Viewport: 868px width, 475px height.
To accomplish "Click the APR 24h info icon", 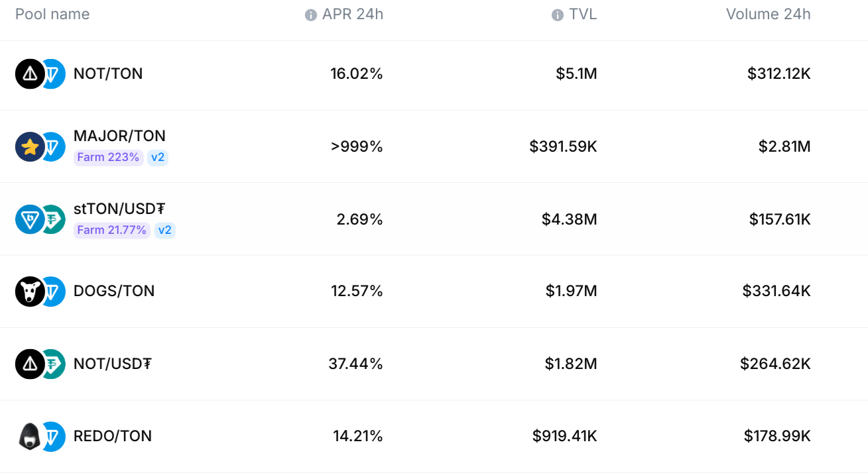I will tap(310, 15).
